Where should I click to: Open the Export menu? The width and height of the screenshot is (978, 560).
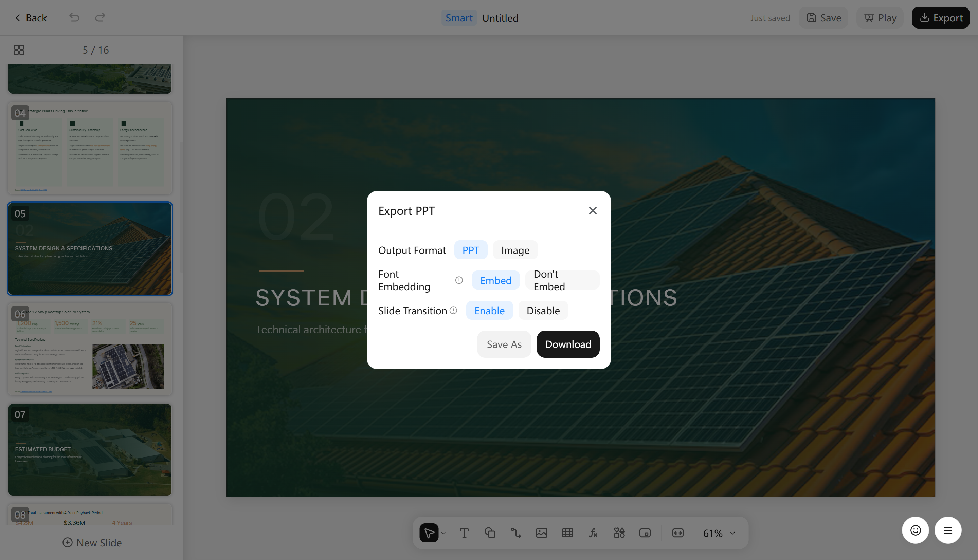point(940,18)
